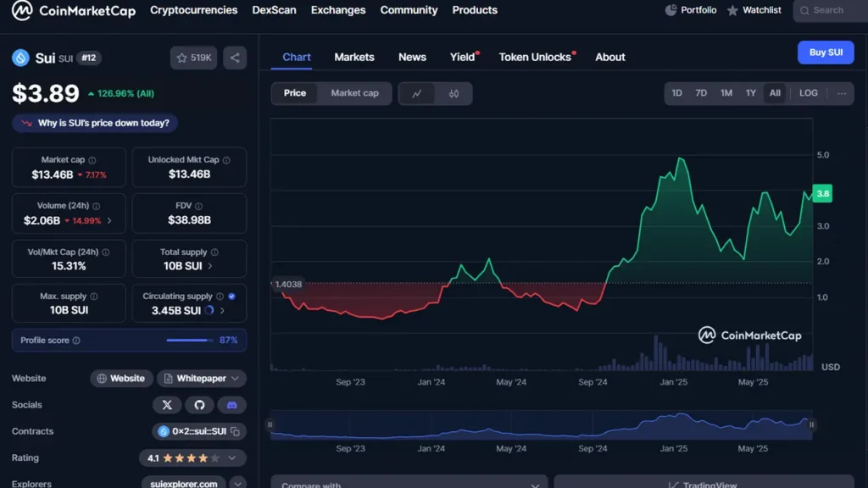Open the Products menu
The height and width of the screenshot is (488, 868).
475,10
